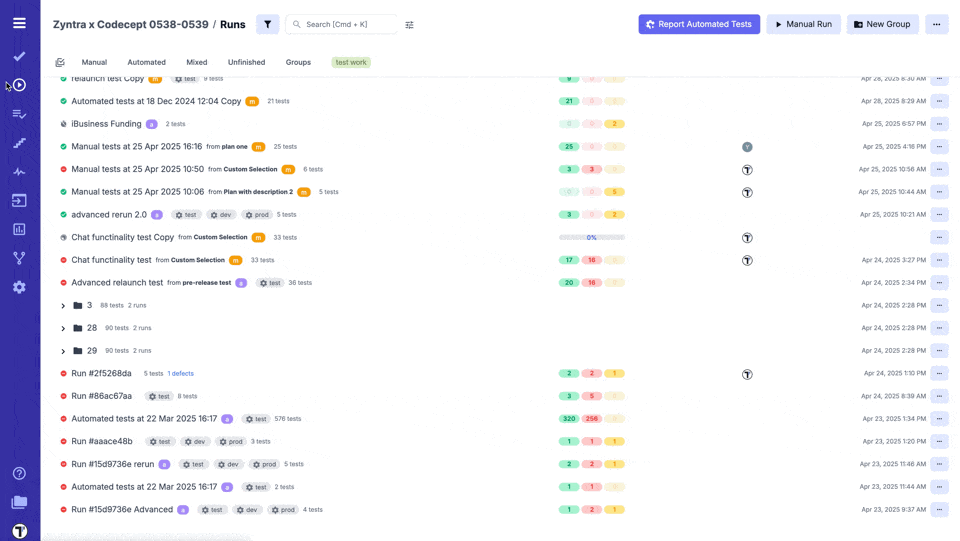
Task: Switch to the Automated tab
Action: point(146,62)
